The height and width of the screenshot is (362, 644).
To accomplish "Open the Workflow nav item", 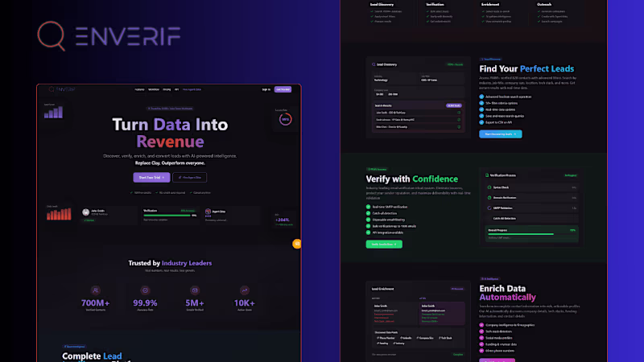I will (x=154, y=89).
